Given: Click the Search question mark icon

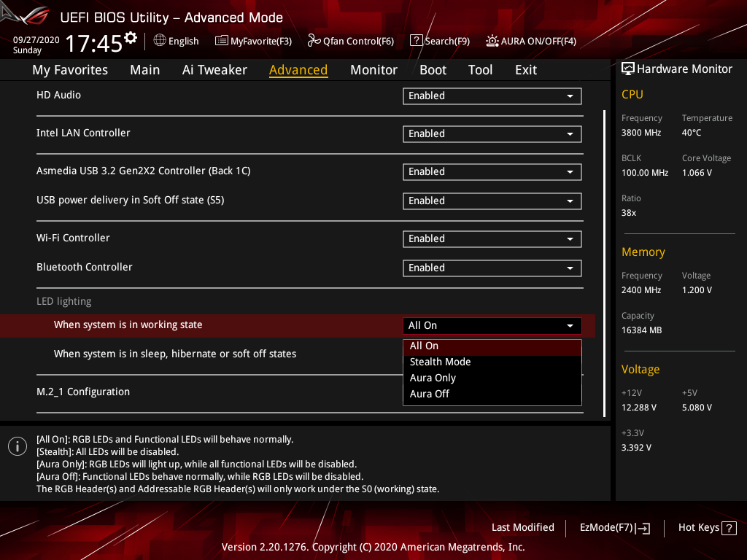Looking at the screenshot, I should 416,41.
